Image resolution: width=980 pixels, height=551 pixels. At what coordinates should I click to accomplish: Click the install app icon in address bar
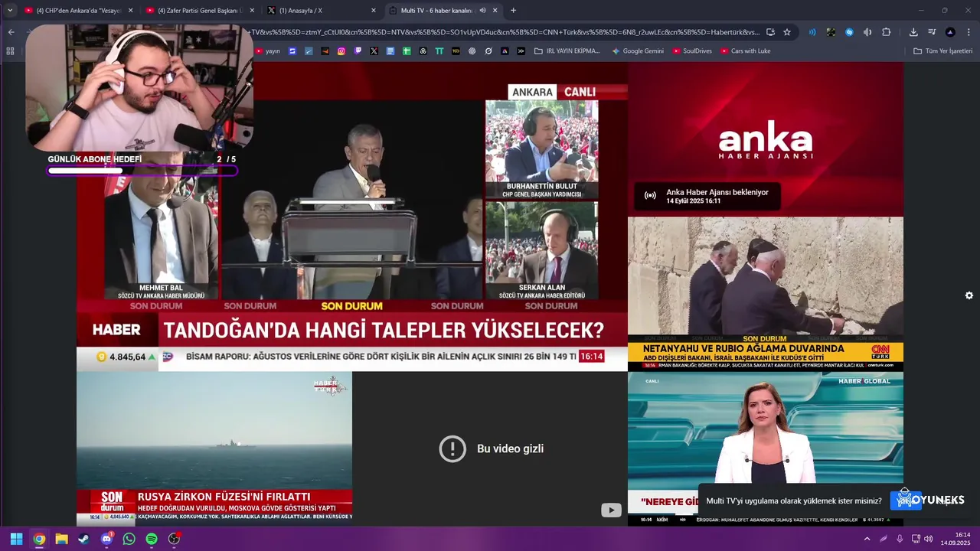tap(770, 32)
